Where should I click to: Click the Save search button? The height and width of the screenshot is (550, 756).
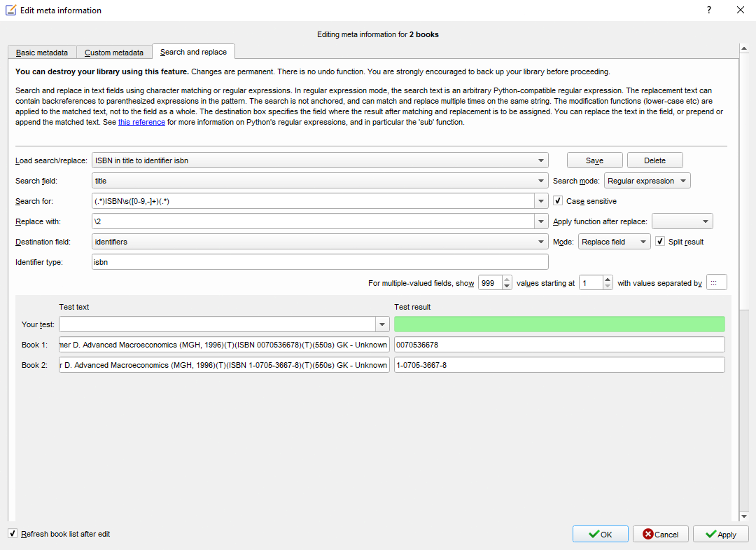594,160
